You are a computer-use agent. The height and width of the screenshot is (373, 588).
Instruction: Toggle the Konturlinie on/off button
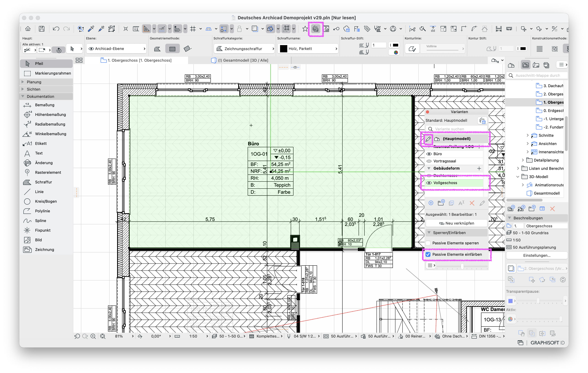click(412, 49)
